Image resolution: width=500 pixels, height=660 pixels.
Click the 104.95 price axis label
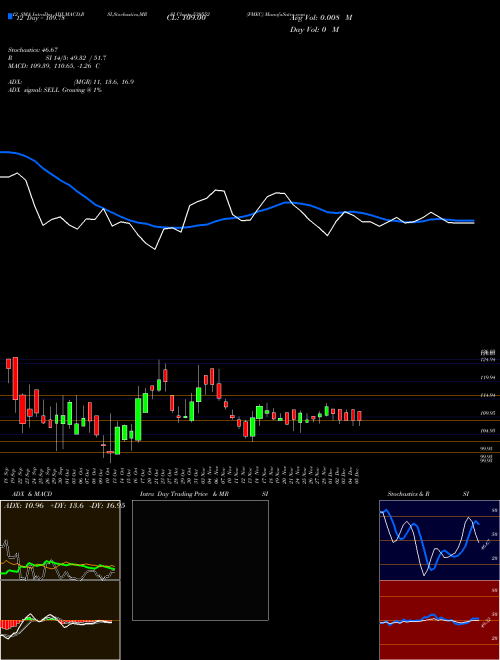point(488,431)
